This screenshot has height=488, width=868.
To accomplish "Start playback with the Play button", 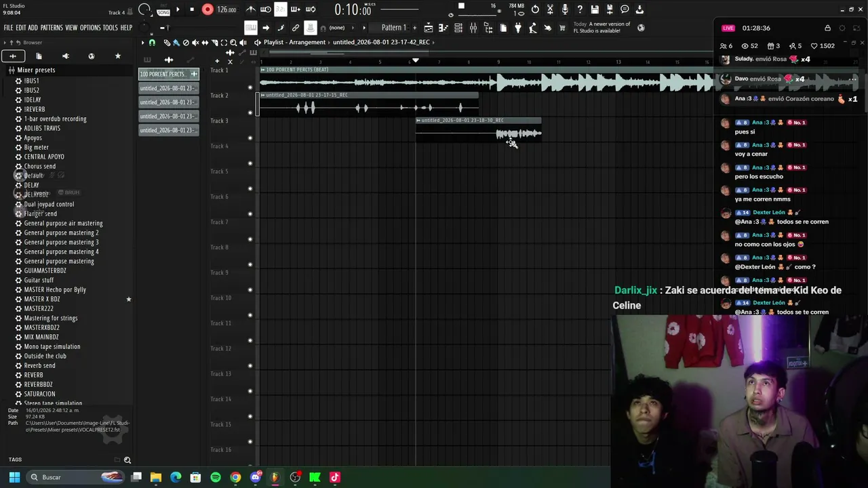I will pyautogui.click(x=178, y=9).
